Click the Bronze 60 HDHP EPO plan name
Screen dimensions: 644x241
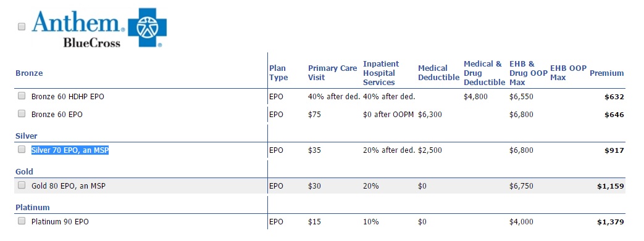click(x=68, y=97)
